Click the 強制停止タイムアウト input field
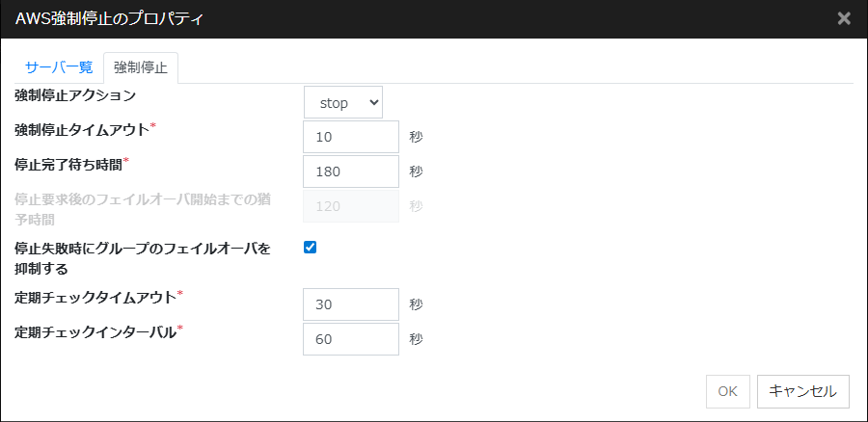The width and height of the screenshot is (868, 422). (x=350, y=137)
